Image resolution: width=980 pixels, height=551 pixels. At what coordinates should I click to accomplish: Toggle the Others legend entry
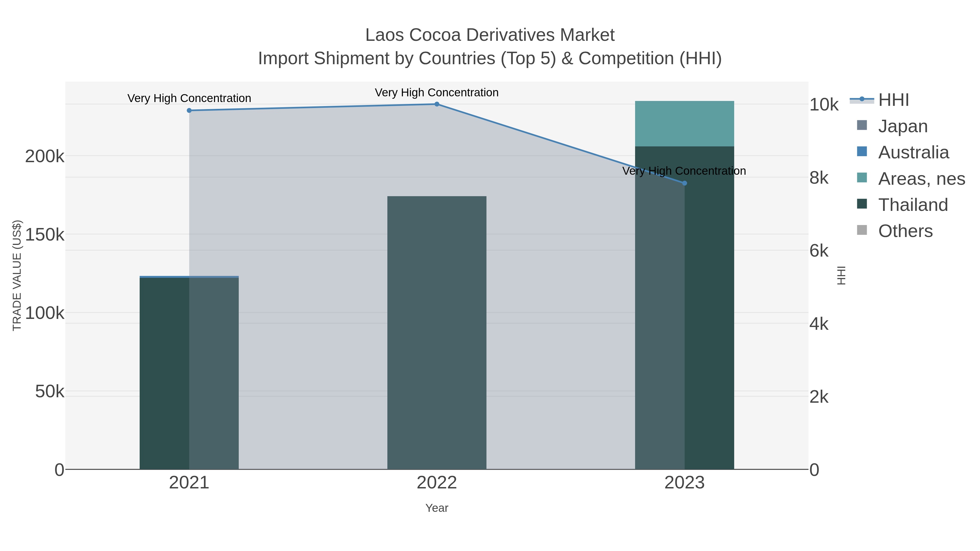895,231
